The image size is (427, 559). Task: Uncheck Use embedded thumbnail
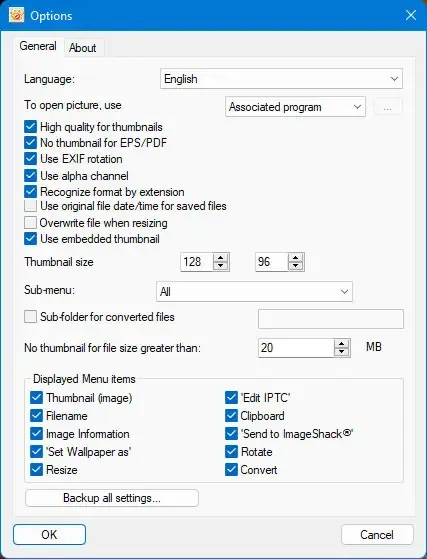pyautogui.click(x=31, y=239)
